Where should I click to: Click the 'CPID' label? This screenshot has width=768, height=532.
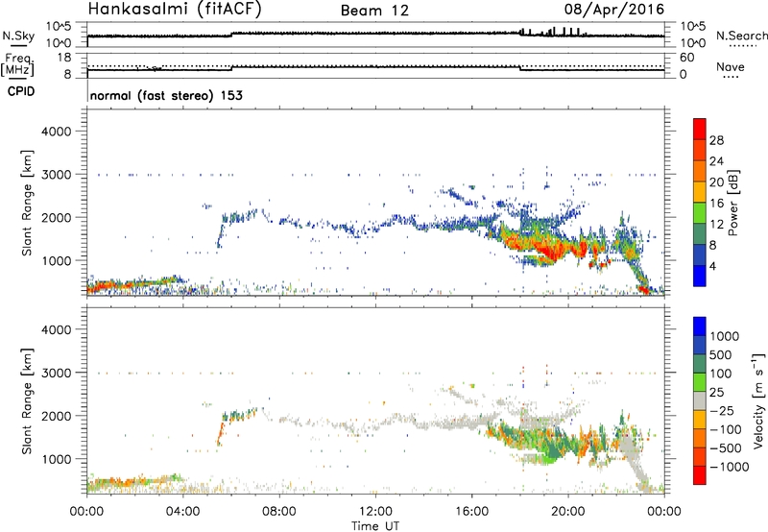tap(21, 91)
